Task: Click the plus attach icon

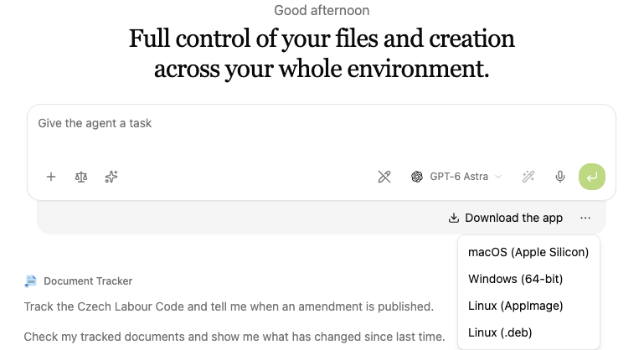Action: [x=51, y=177]
